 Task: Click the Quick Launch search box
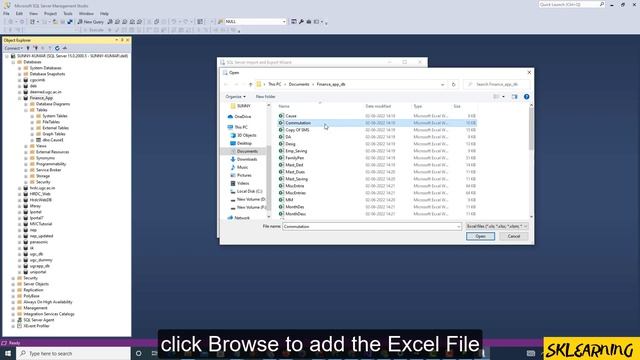point(571,4)
